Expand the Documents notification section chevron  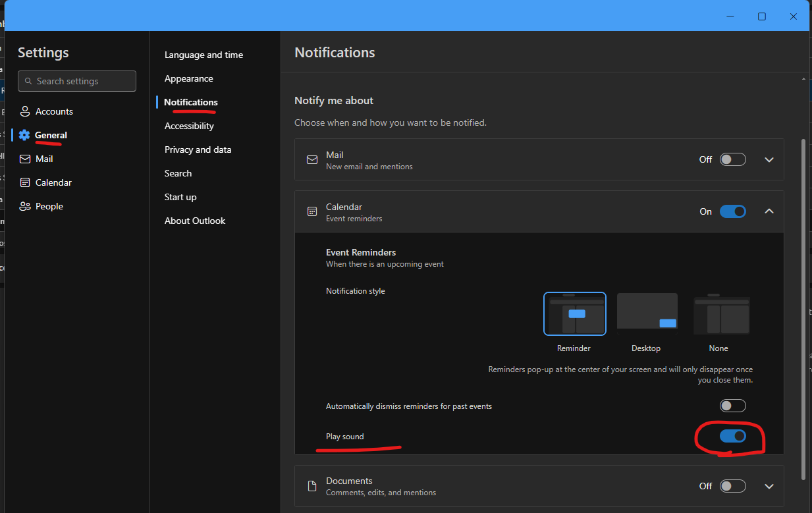pyautogui.click(x=769, y=486)
